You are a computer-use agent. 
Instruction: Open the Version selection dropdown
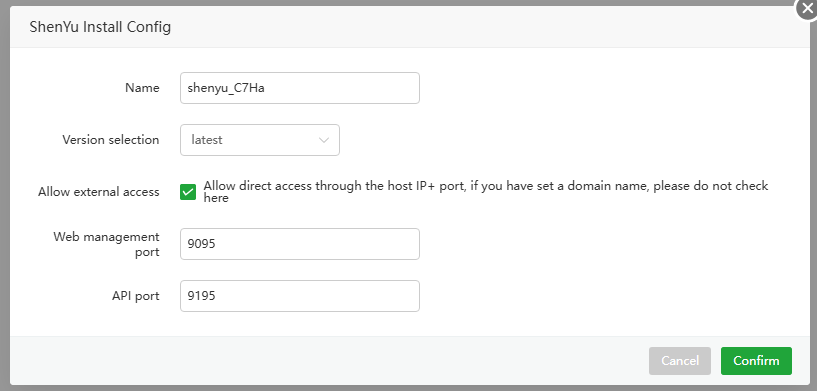260,140
